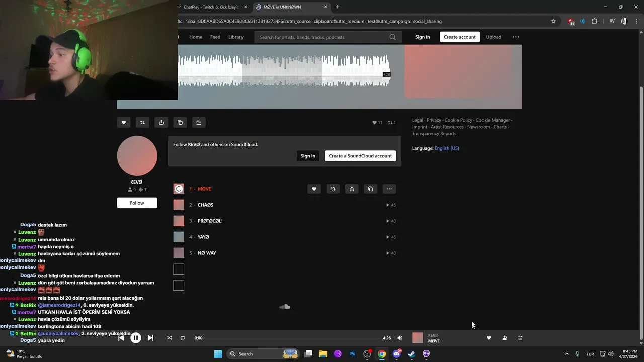The width and height of the screenshot is (644, 362).
Task: Expand the system tray hidden icons
Action: pyautogui.click(x=566, y=354)
